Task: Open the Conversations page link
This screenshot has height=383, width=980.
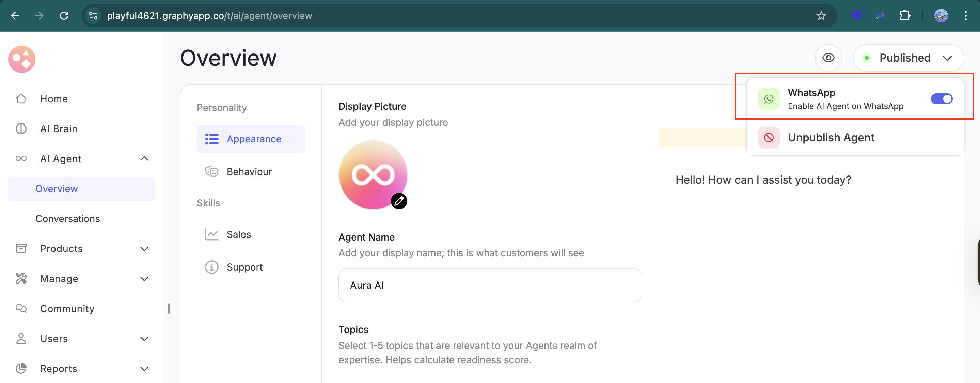Action: (68, 218)
